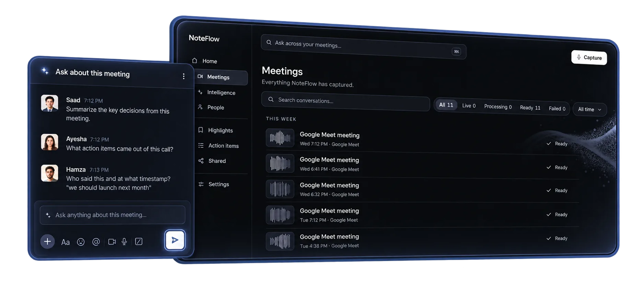Image resolution: width=644 pixels, height=288 pixels.
Task: Open the Wed 7:12 PM Google Meet meeting
Action: (x=422, y=139)
